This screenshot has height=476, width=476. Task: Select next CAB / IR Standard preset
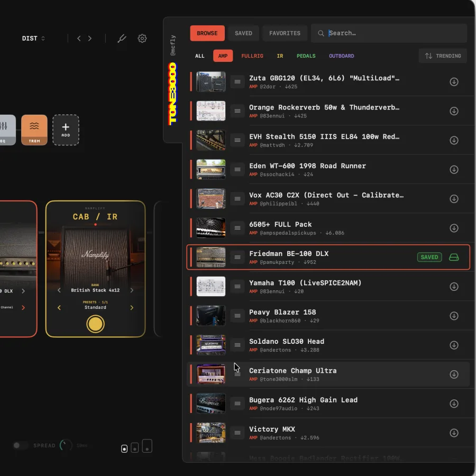[132, 308]
